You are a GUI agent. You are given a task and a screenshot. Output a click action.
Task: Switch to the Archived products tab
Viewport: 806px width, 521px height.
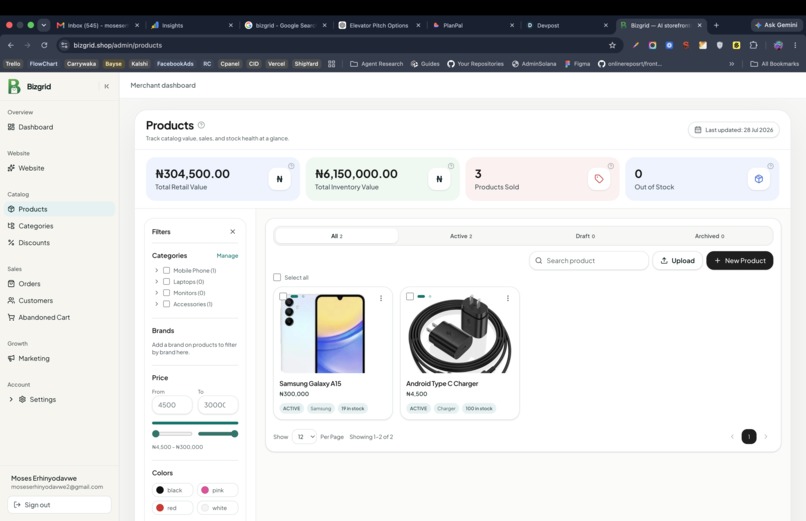click(709, 236)
